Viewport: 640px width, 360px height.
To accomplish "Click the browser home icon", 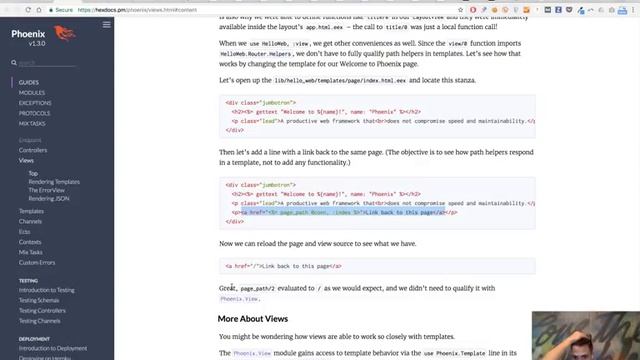I will 39,10.
